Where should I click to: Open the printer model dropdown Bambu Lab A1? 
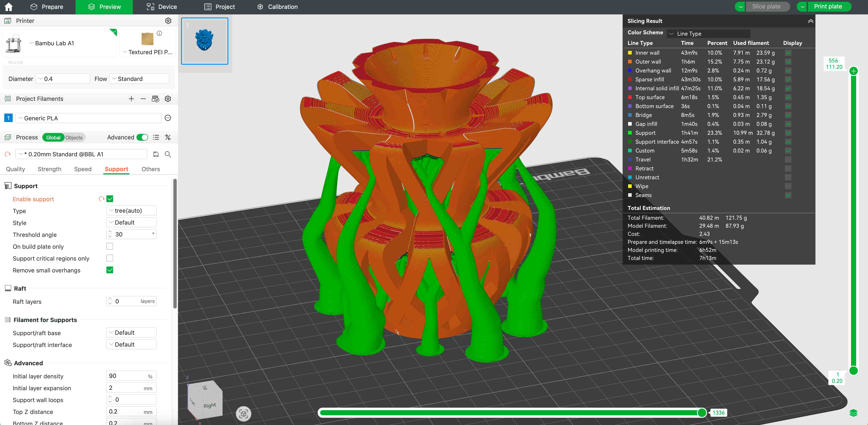[x=51, y=43]
